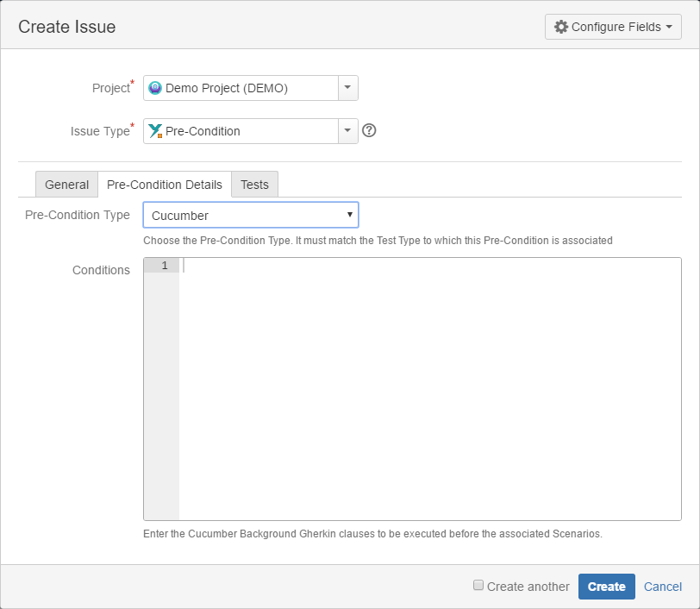Image resolution: width=700 pixels, height=609 pixels.
Task: Expand the Project dropdown arrow
Action: [347, 88]
